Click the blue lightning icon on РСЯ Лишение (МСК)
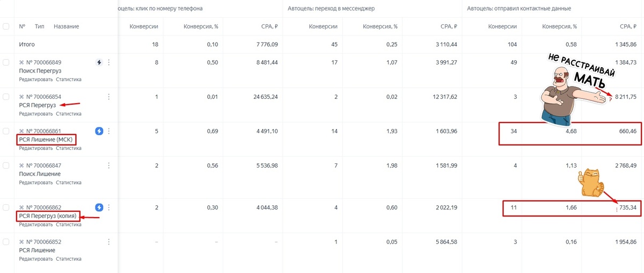Screen dimensions: 644x273 pos(99,131)
